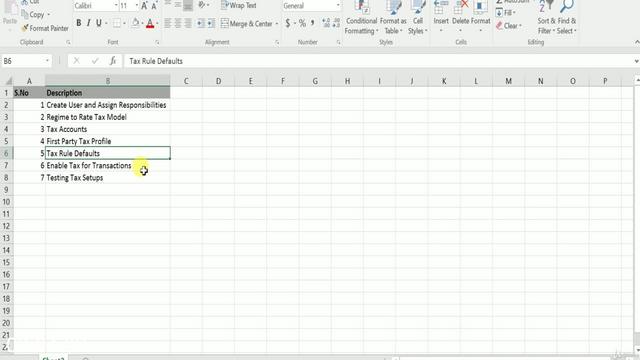
Task: Open the font size dropdown
Action: (x=136, y=6)
